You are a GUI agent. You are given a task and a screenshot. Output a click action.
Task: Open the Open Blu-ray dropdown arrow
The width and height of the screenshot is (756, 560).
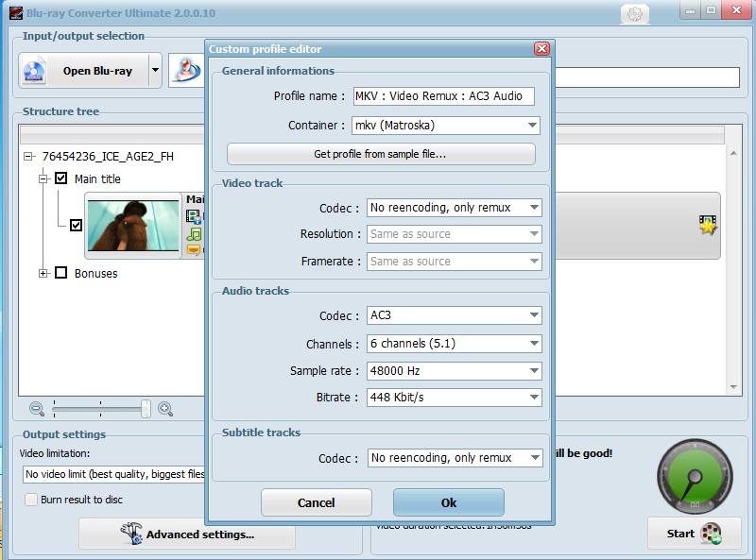[155, 71]
